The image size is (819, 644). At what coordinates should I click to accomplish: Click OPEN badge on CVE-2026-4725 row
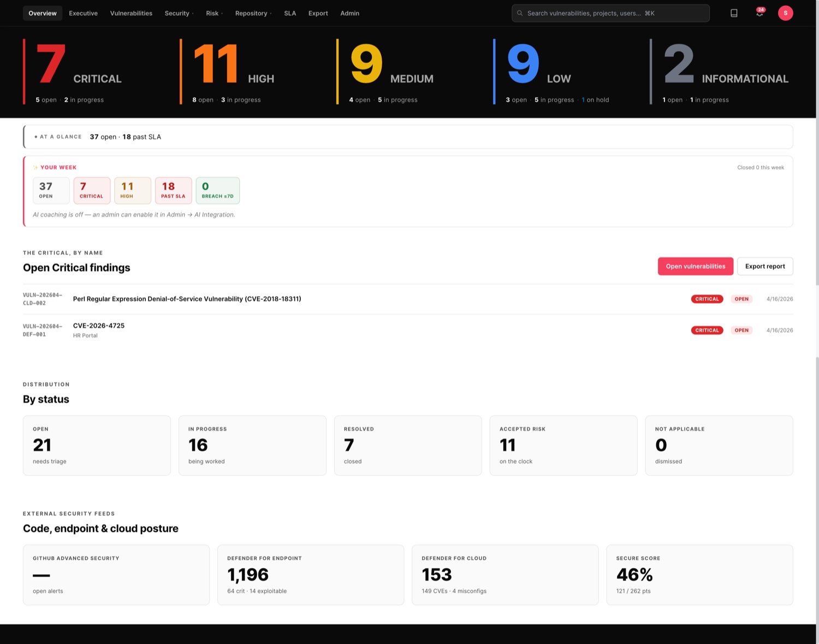[x=741, y=330]
